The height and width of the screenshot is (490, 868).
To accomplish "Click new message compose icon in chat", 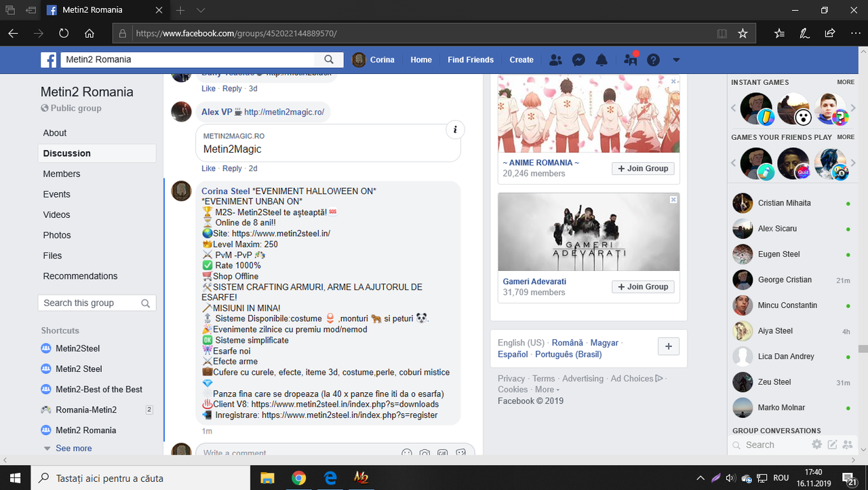I will (833, 445).
